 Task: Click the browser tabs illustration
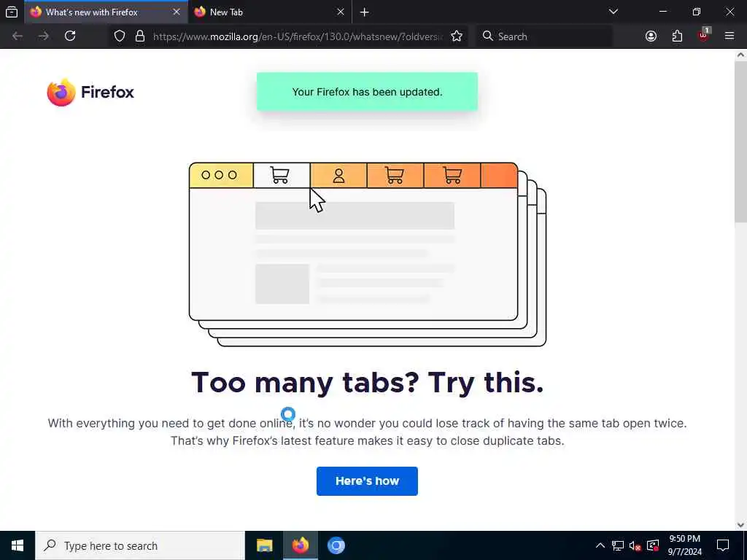(x=368, y=254)
